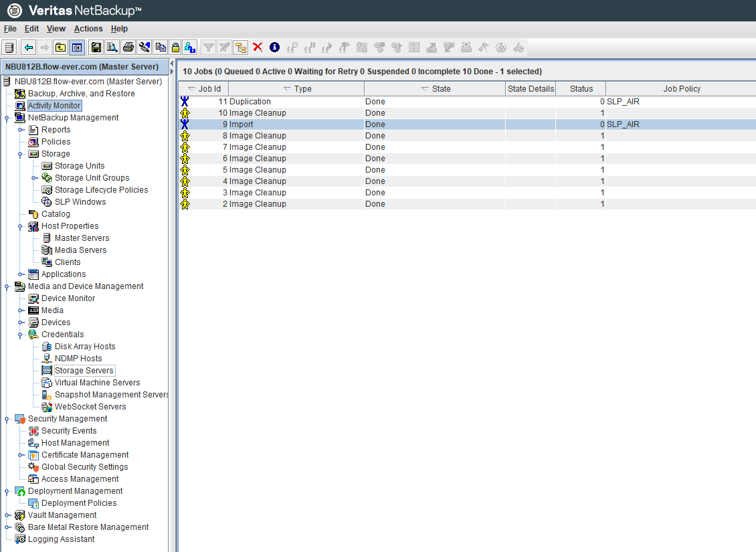Viewport: 756px width, 552px height.
Task: Sort jobs by State column header
Action: coord(435,89)
